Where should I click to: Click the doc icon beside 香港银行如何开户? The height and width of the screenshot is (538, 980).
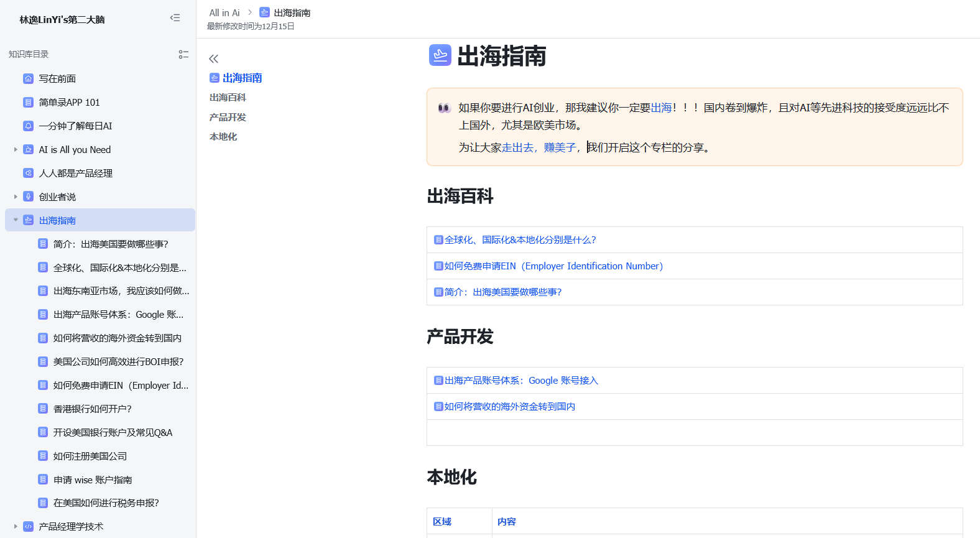pyautogui.click(x=43, y=409)
